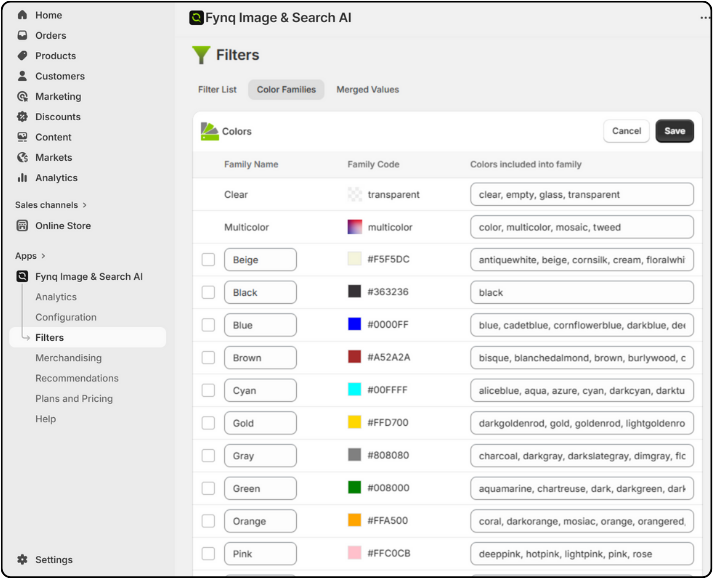714x578 pixels.
Task: Click the Cancel button
Action: pyautogui.click(x=626, y=131)
